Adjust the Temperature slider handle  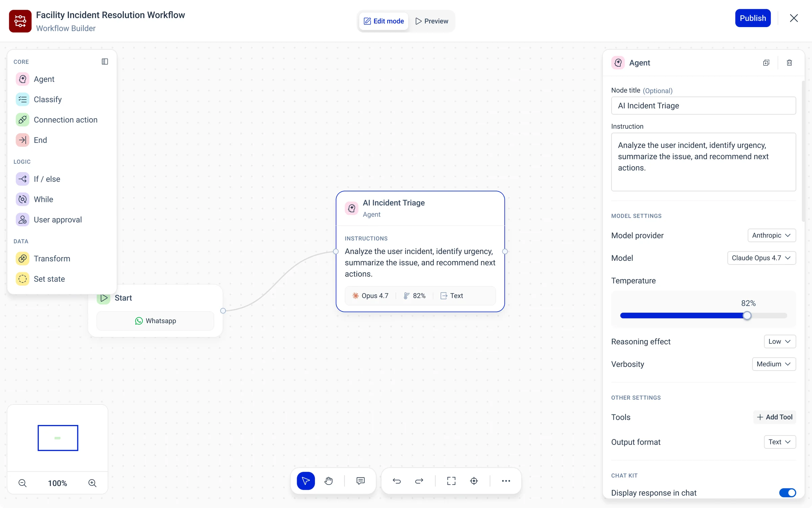coord(747,316)
